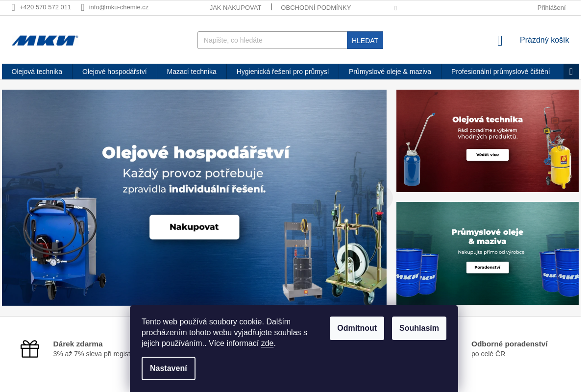Open the zde cookie information link

267,343
